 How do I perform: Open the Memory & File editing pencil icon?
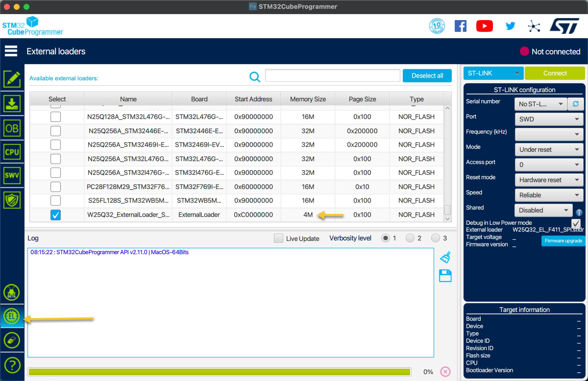click(x=12, y=79)
